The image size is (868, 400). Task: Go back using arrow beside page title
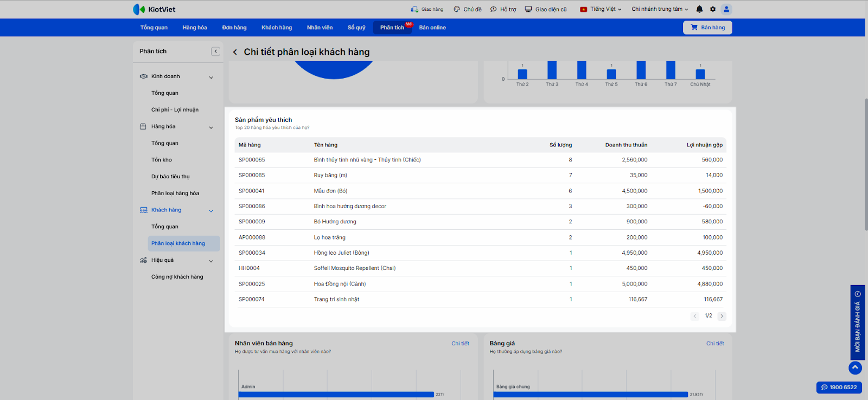[x=235, y=53]
